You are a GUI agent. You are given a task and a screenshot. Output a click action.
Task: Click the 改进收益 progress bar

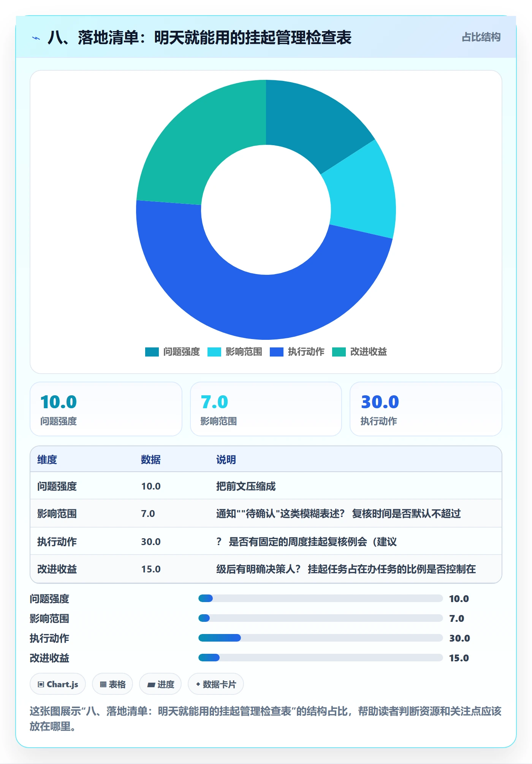pyautogui.click(x=320, y=658)
